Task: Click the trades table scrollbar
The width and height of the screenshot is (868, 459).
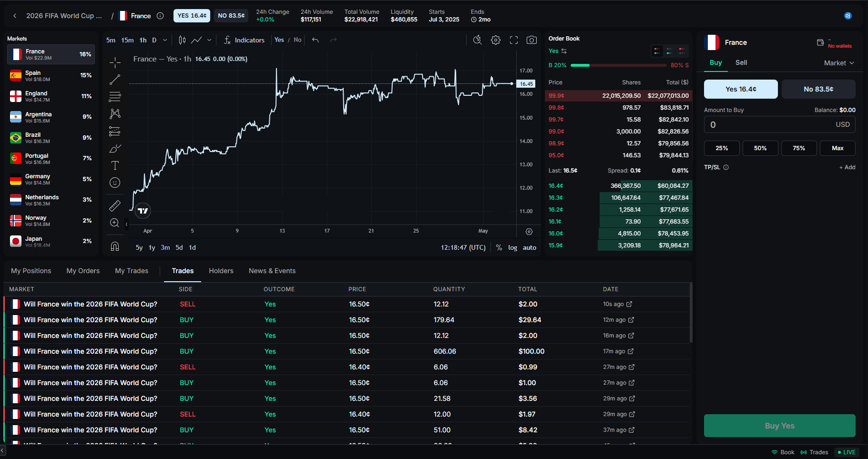Action: (691, 313)
